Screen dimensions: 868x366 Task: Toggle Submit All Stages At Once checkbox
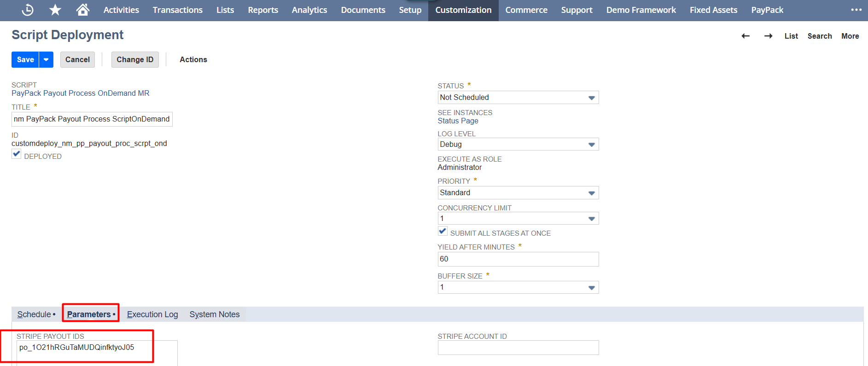coord(443,232)
